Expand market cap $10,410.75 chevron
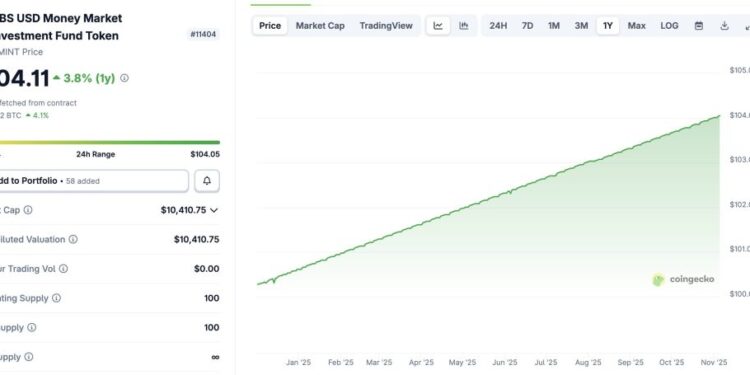This screenshot has width=750, height=375. tap(214, 210)
